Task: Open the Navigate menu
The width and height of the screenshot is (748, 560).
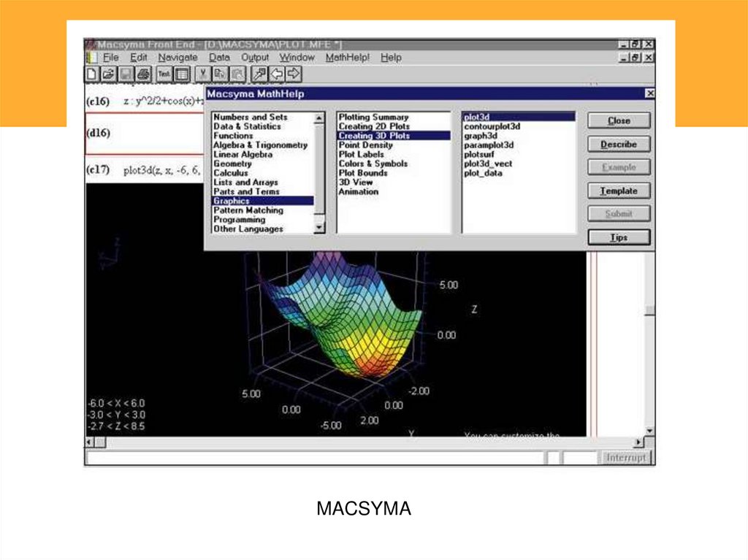Action: coord(178,57)
